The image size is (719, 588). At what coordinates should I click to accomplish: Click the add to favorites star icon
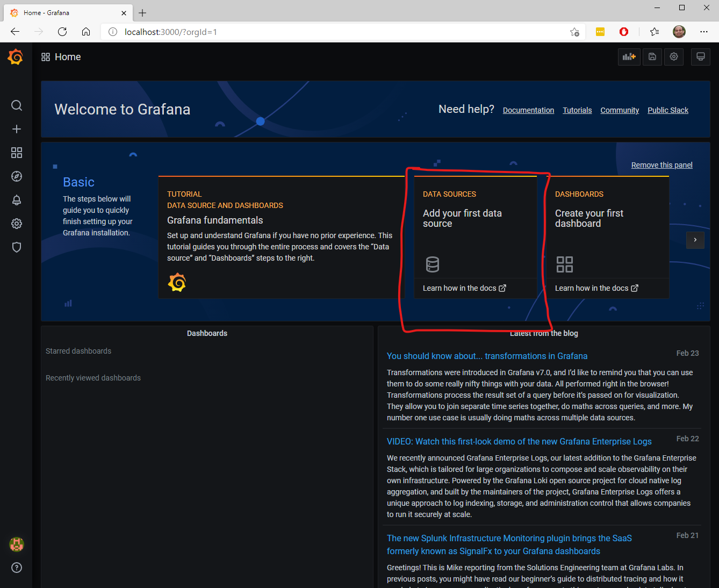coord(574,32)
